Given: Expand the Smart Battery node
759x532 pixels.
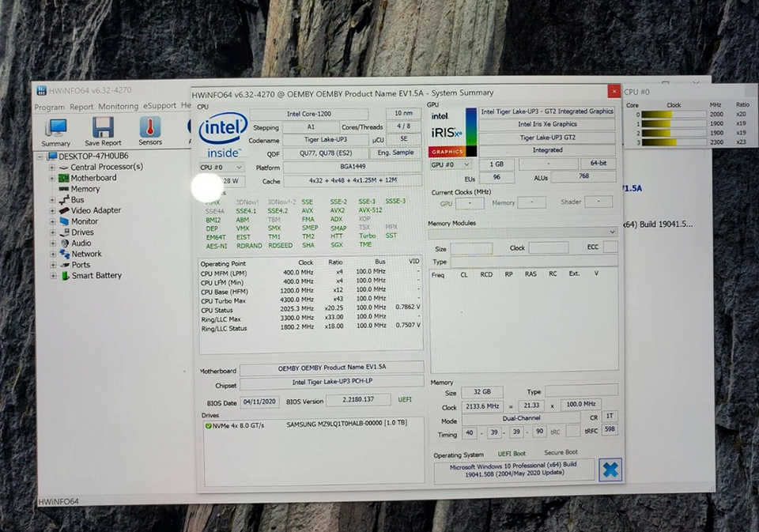Looking at the screenshot, I should [x=53, y=276].
